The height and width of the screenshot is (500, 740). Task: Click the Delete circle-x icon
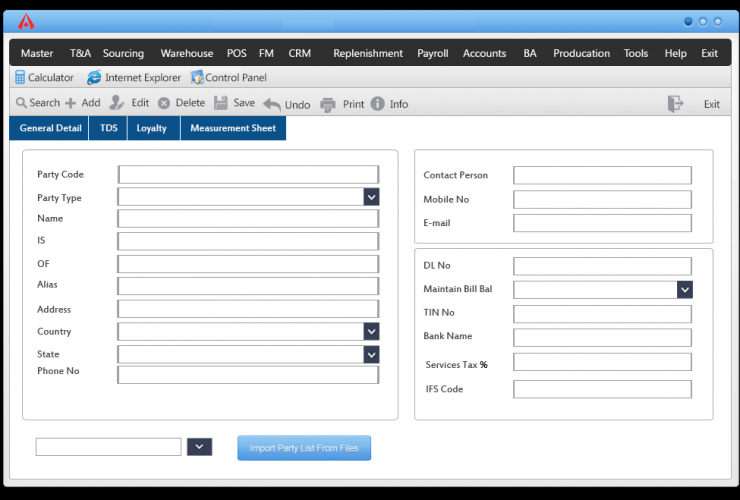(164, 103)
